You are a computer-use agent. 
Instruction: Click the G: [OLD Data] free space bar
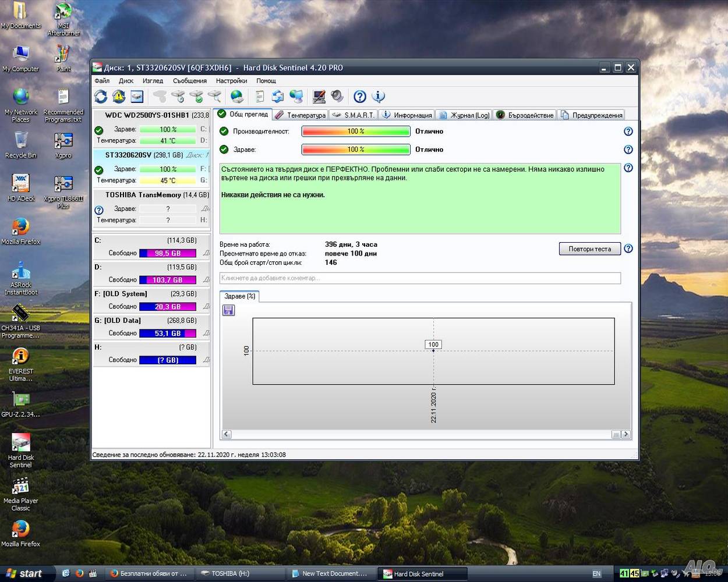tap(168, 333)
